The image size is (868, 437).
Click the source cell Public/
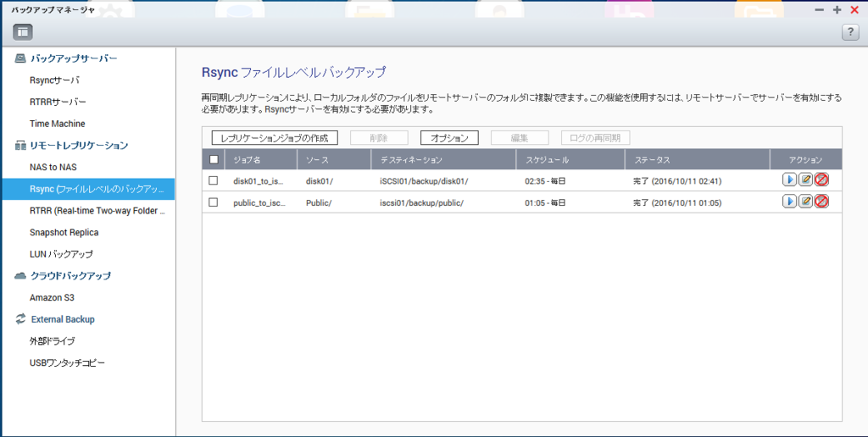tap(319, 203)
